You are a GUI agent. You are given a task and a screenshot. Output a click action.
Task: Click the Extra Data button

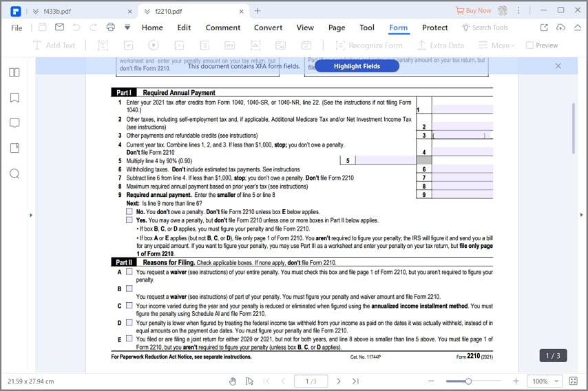441,45
